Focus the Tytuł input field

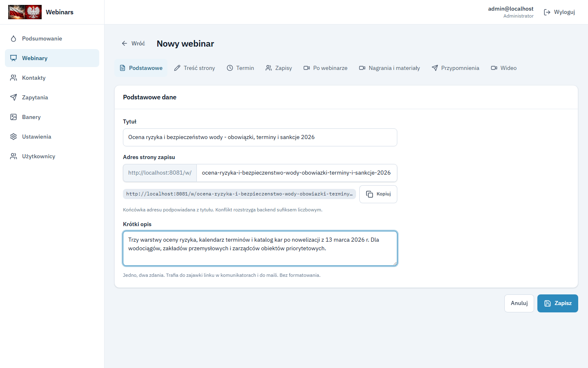(260, 137)
